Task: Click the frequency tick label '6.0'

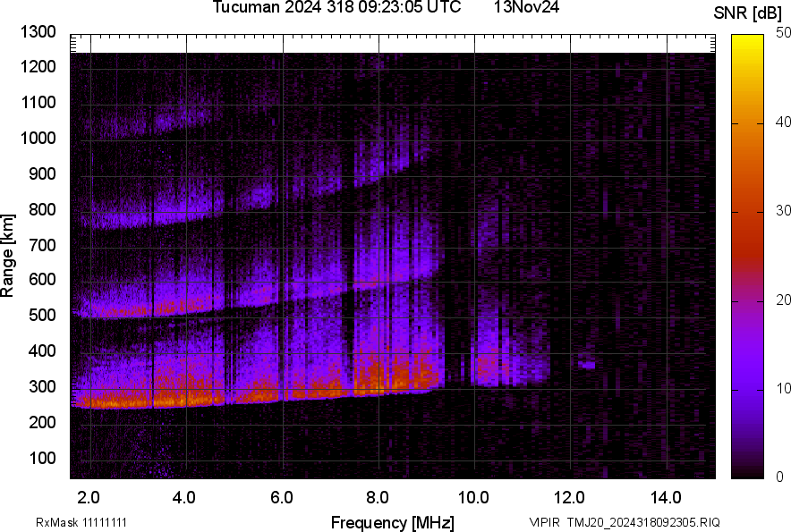Action: pos(282,498)
